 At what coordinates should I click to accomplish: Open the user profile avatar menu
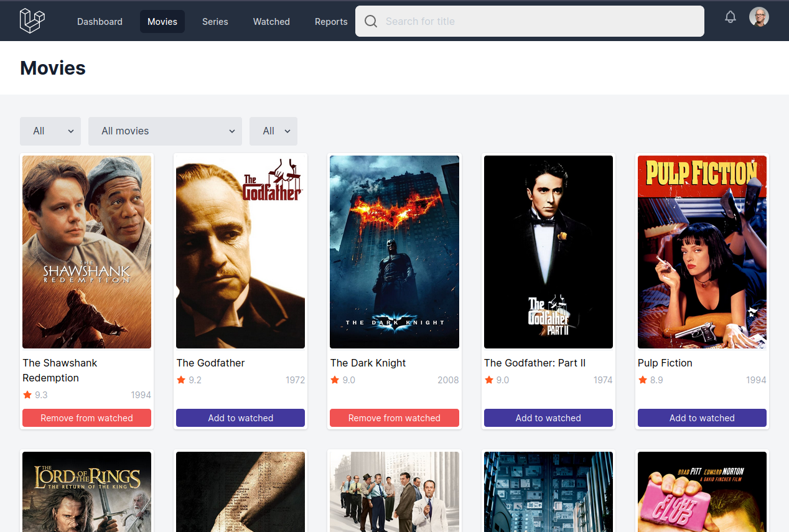(759, 17)
